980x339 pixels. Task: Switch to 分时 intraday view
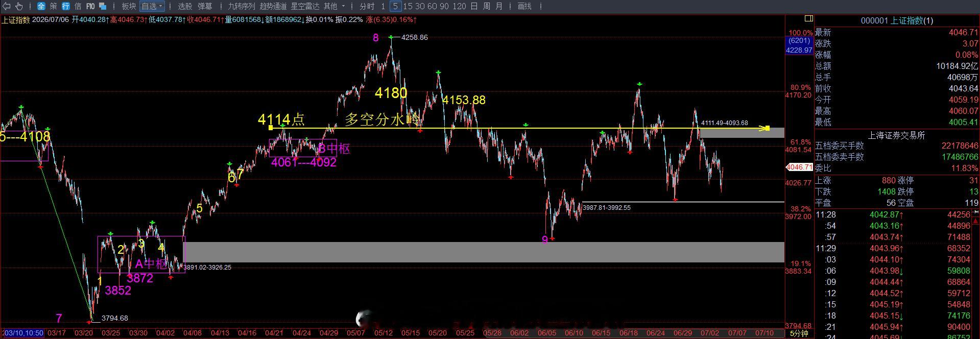click(367, 6)
